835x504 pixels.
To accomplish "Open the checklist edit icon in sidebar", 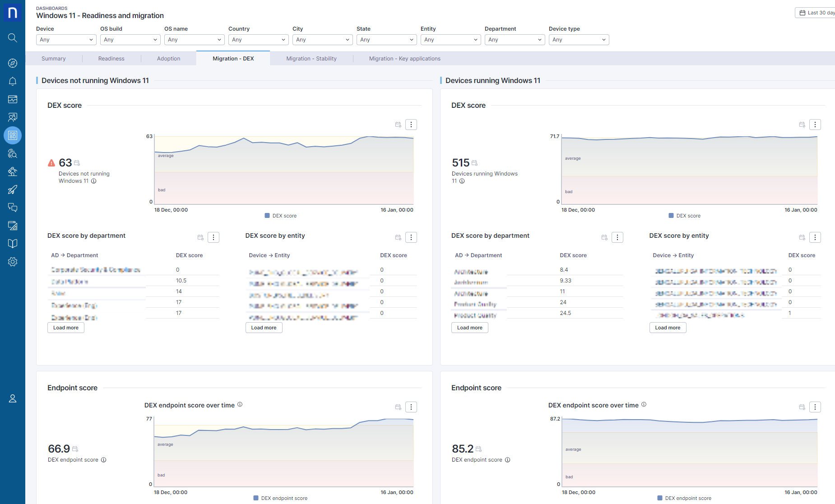I will pos(13,226).
